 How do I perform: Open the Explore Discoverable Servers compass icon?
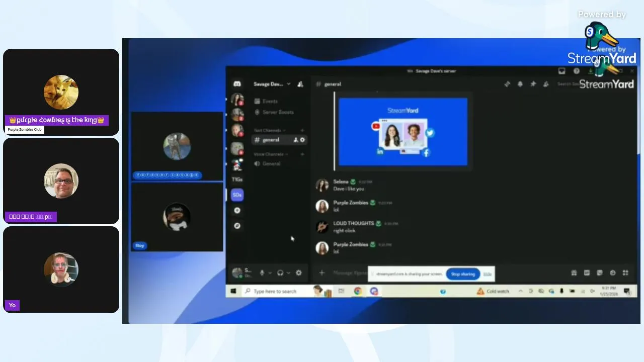click(237, 226)
